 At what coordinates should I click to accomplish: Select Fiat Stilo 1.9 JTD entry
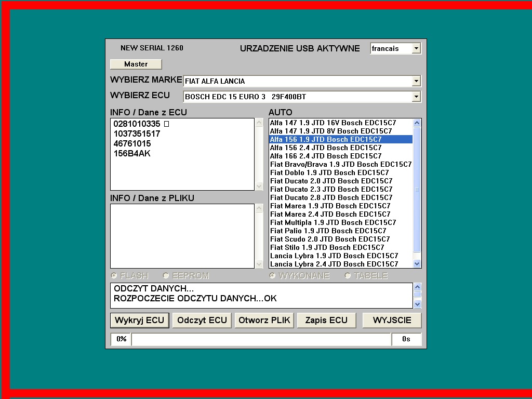[x=341, y=247]
